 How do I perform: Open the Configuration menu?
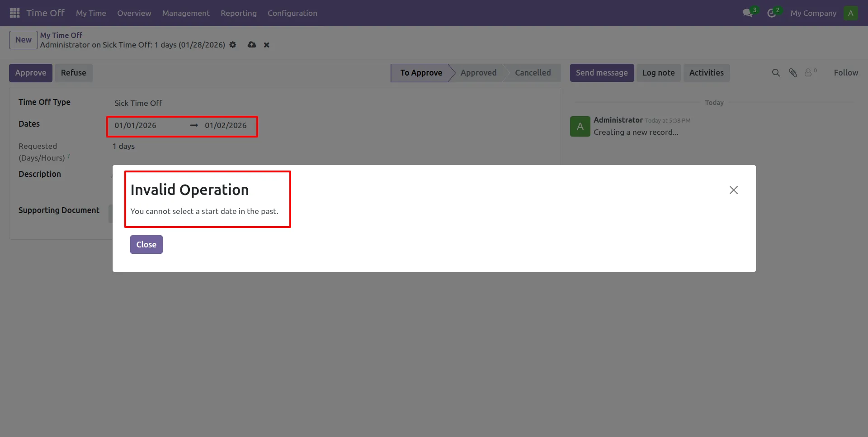click(x=292, y=13)
